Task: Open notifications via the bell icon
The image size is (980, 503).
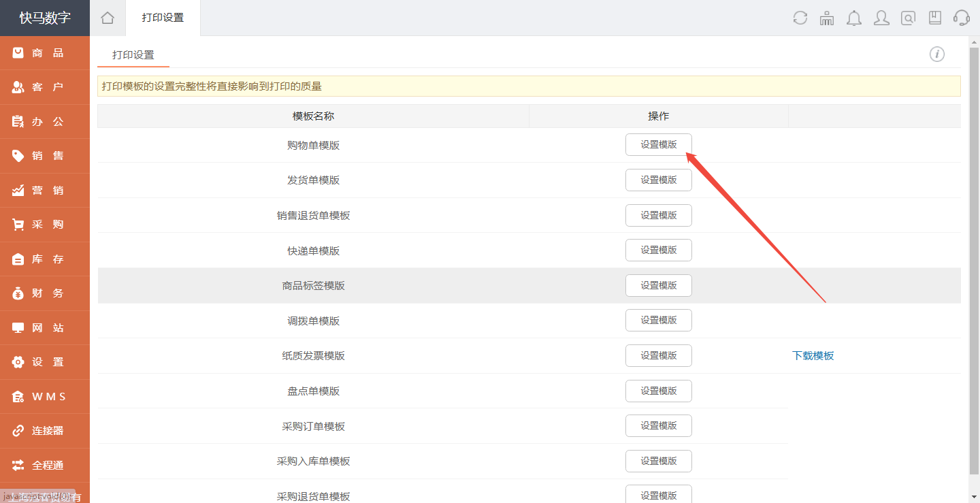Action: tap(854, 18)
